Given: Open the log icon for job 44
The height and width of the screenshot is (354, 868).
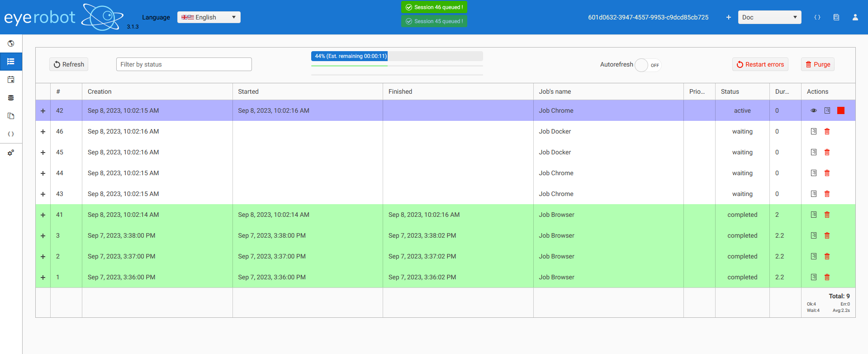Looking at the screenshot, I should pyautogui.click(x=814, y=173).
